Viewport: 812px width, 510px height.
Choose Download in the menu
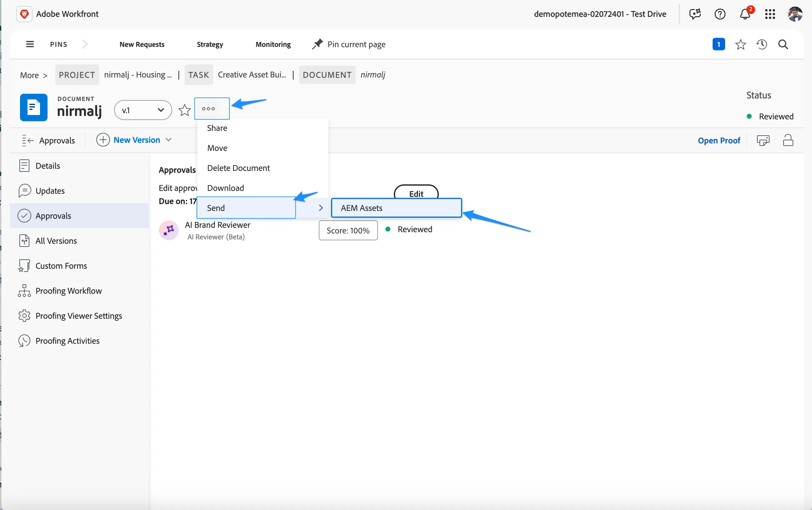pos(262,188)
